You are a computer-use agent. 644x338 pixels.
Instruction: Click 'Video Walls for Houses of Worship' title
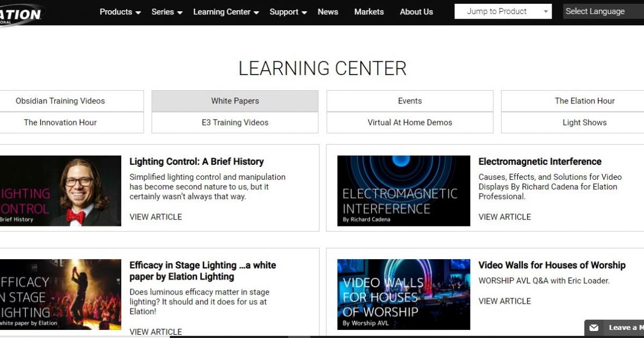[552, 265]
